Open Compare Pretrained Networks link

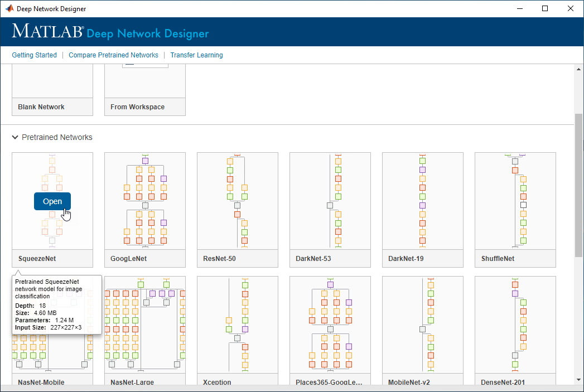[113, 55]
